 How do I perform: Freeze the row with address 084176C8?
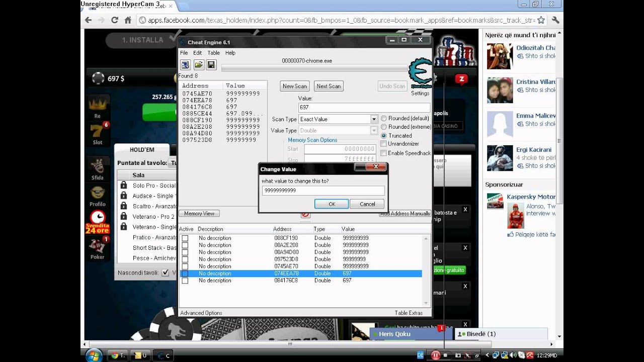coord(185,281)
